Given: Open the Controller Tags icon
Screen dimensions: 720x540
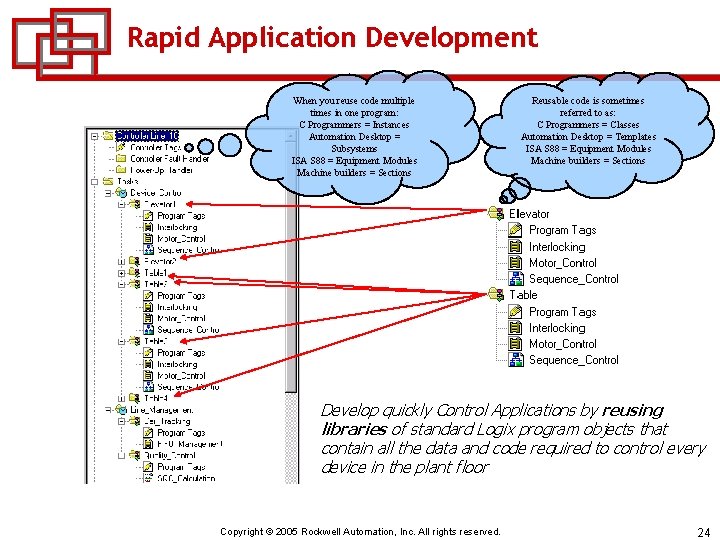Looking at the screenshot, I should click(x=121, y=147).
